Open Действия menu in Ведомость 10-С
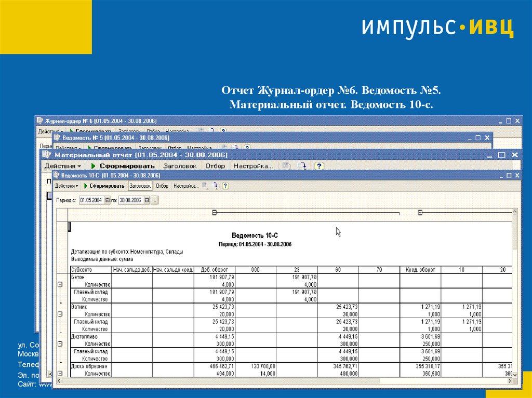Screen dimensions: 532x398 pyautogui.click(x=66, y=186)
